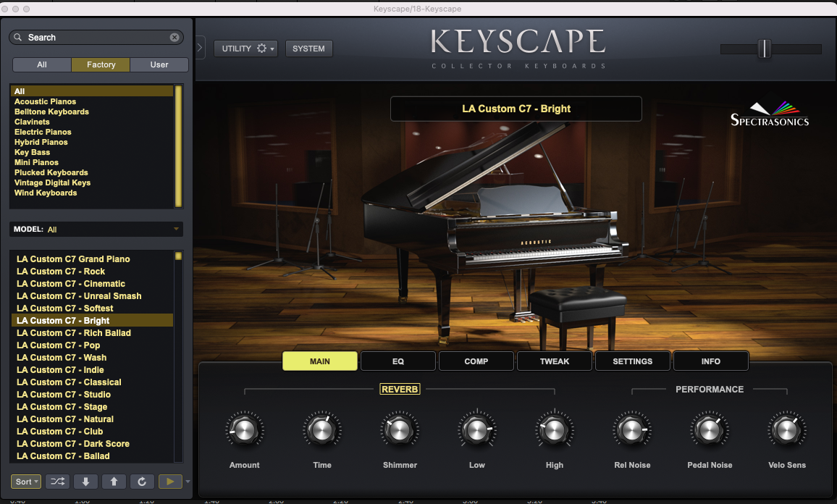837x504 pixels.
Task: Click the patch name display LA Custom C7 - Bright
Action: (x=516, y=109)
